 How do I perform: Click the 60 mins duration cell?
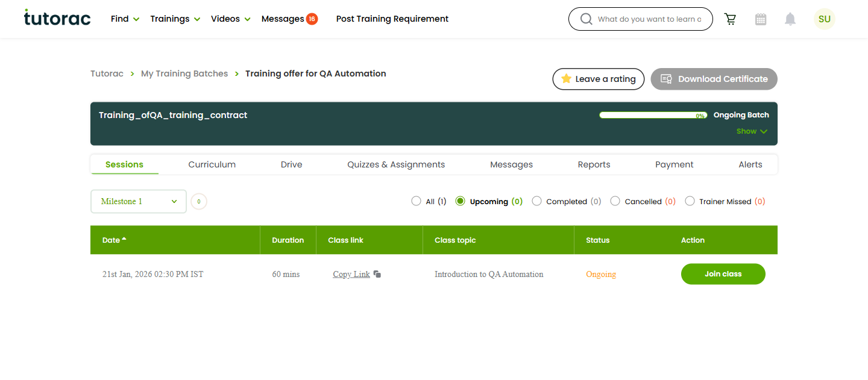click(286, 274)
